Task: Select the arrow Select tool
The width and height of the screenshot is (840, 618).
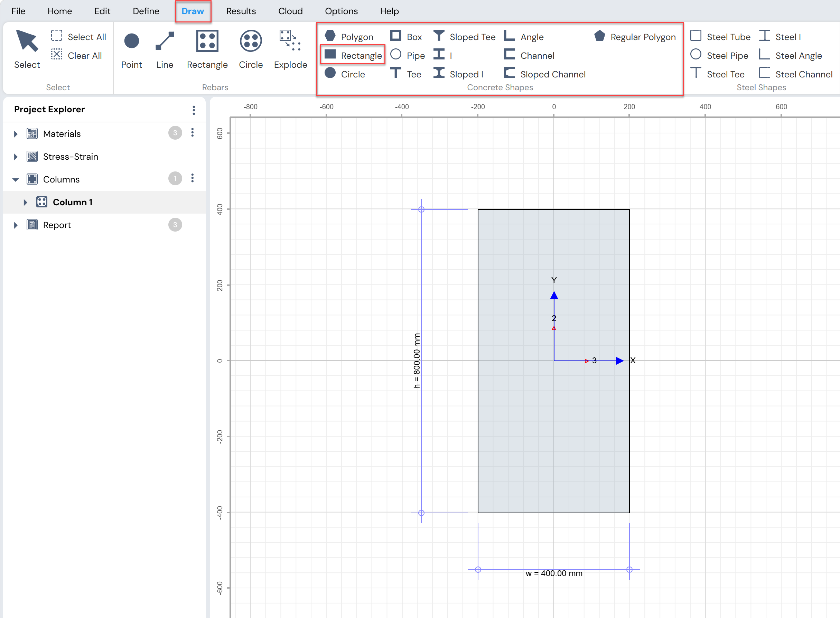Action: (x=27, y=49)
